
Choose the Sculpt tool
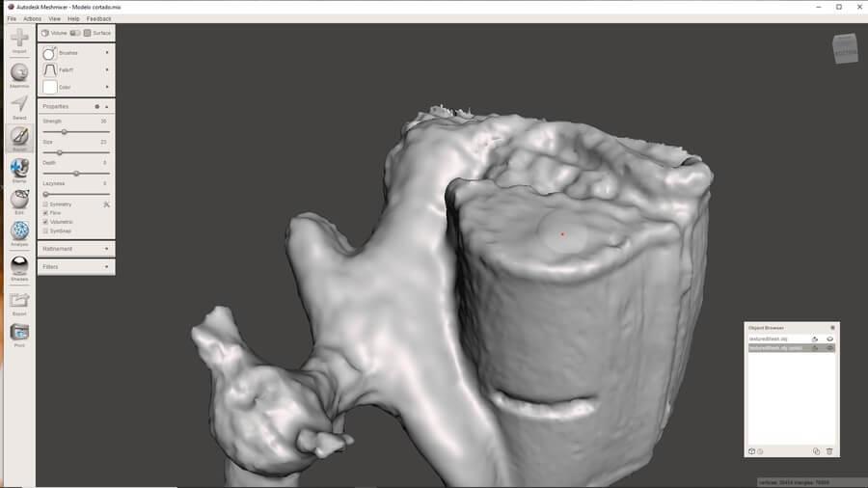19,136
